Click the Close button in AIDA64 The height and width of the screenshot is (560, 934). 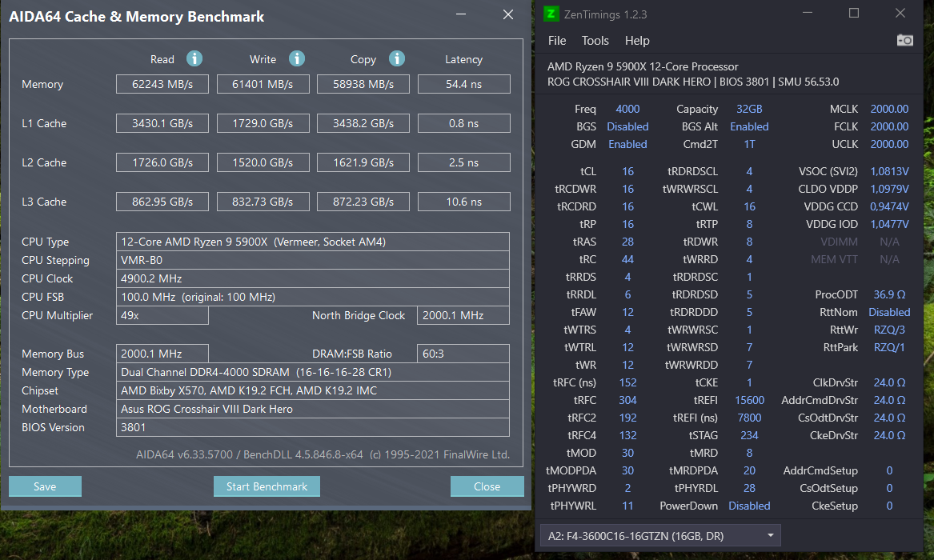click(x=487, y=486)
